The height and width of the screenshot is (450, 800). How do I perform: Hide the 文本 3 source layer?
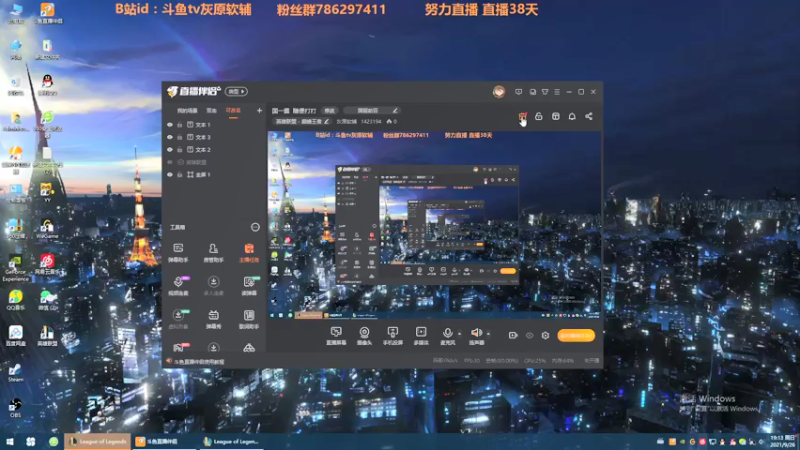pyautogui.click(x=170, y=137)
